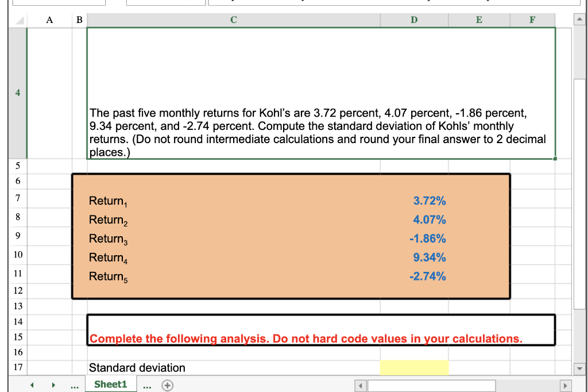The width and height of the screenshot is (588, 392).
Task: Select column header D
Action: click(414, 20)
